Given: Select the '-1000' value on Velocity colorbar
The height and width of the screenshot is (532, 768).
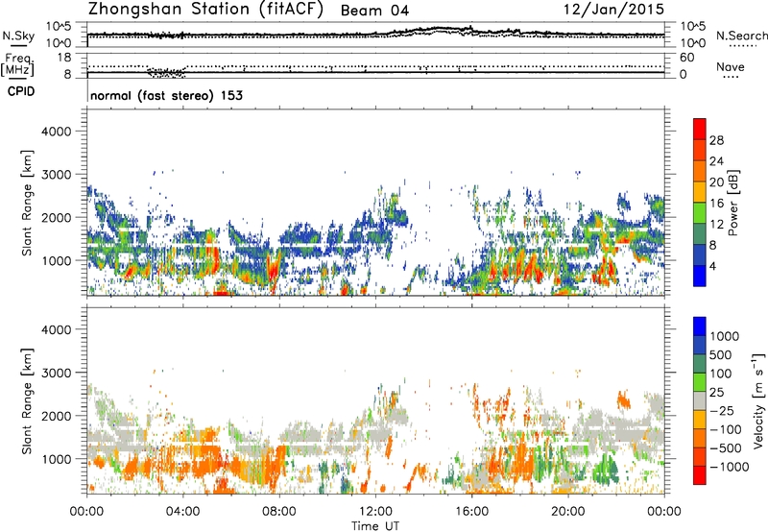Looking at the screenshot, I should pos(729,467).
